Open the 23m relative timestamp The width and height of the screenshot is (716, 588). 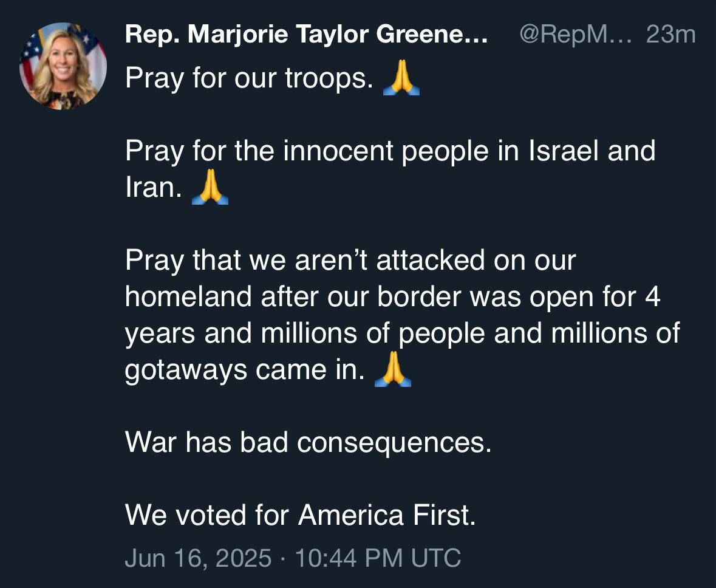coord(670,35)
